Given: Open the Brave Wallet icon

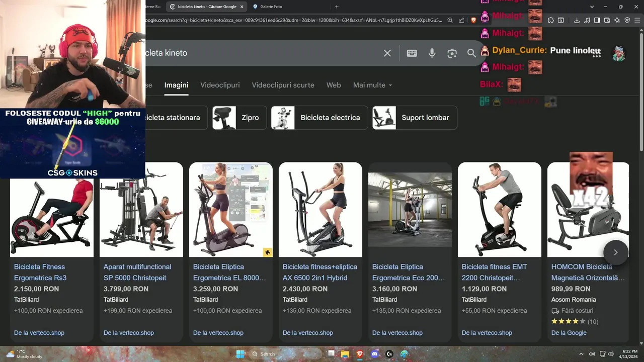Looking at the screenshot, I should pyautogui.click(x=607, y=20).
